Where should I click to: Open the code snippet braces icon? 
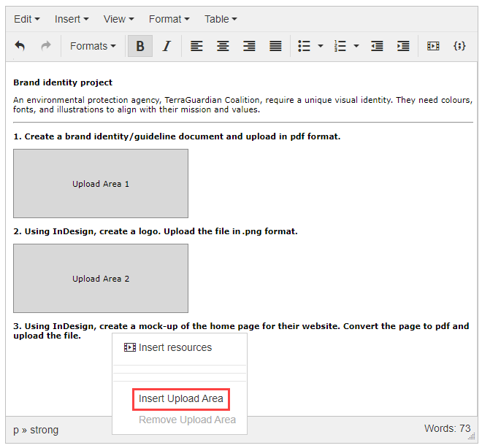(x=459, y=46)
